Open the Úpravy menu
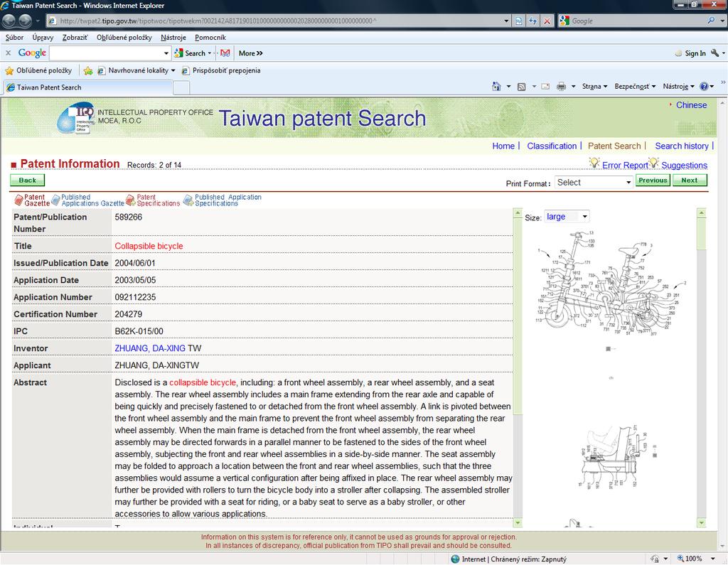Viewport: 728px width, 565px height. tap(43, 38)
